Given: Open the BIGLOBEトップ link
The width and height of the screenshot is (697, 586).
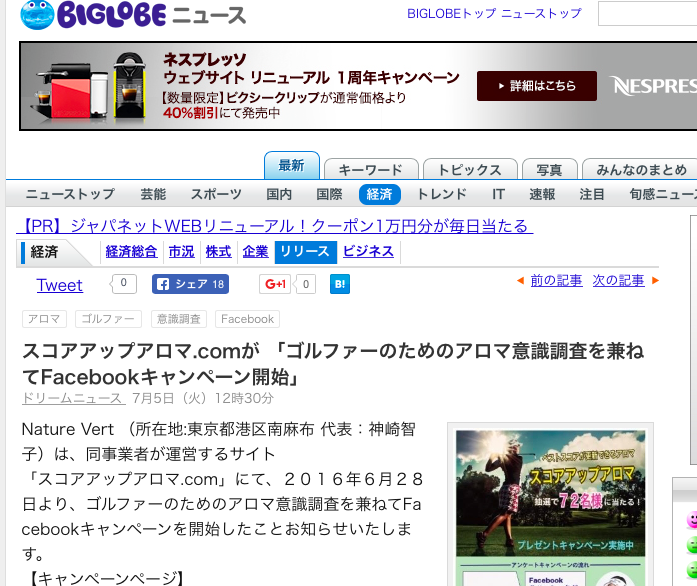Looking at the screenshot, I should pyautogui.click(x=451, y=14).
